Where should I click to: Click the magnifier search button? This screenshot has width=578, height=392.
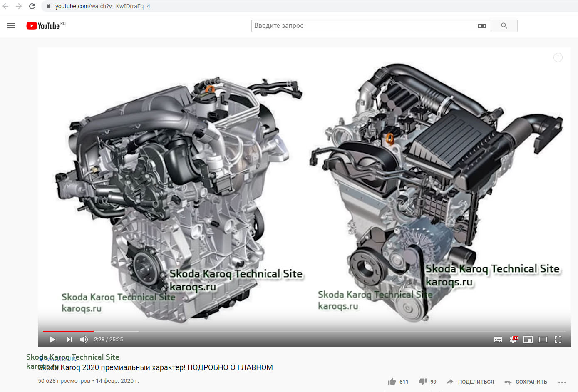click(x=504, y=26)
